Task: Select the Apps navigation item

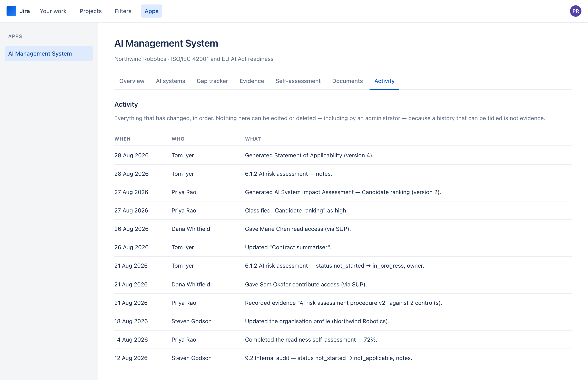Action: coord(151,11)
